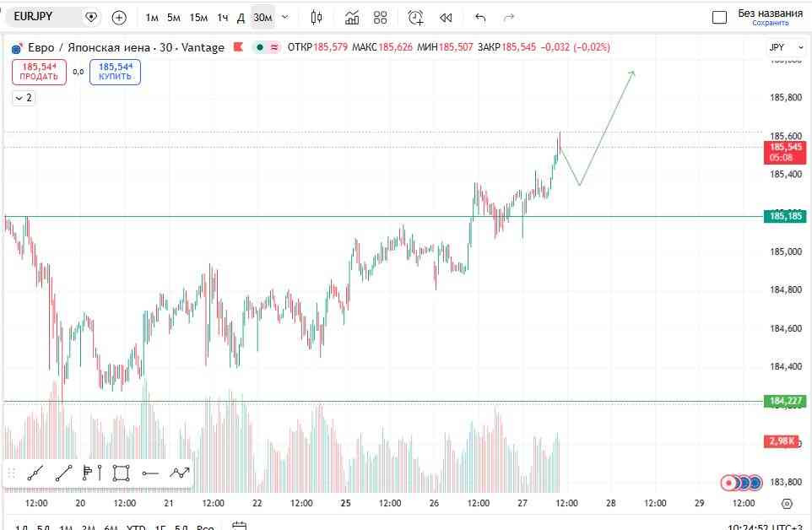Switch to the 15м timeframe

[198, 18]
